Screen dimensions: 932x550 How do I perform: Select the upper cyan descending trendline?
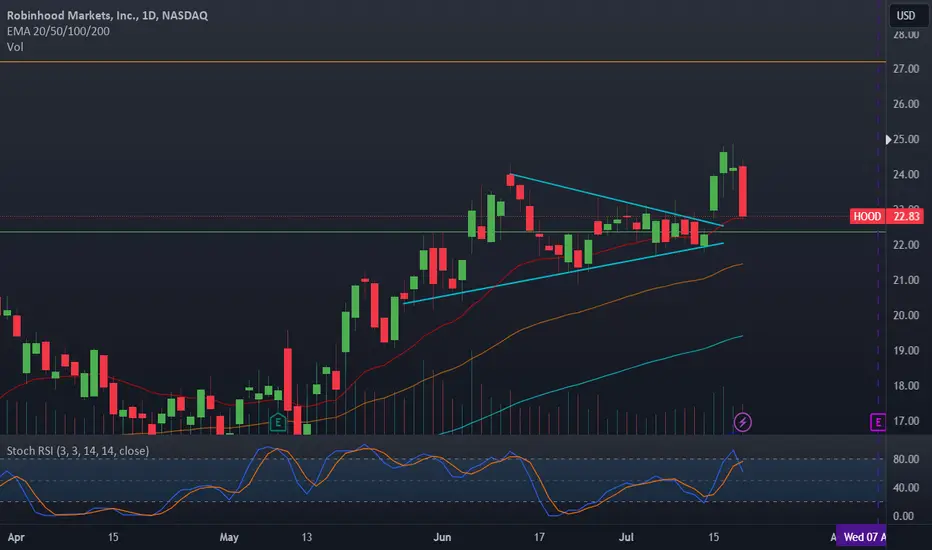[x=617, y=200]
